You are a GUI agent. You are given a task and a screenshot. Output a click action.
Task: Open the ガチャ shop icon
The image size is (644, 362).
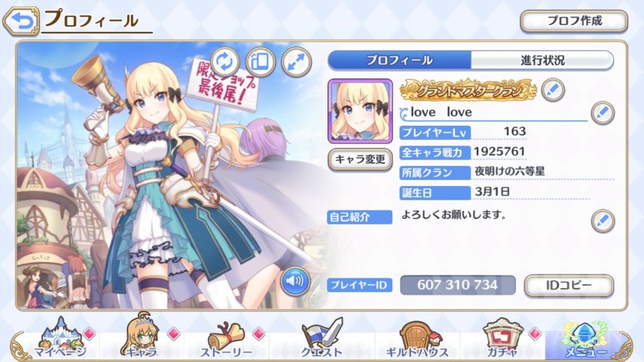(502, 339)
